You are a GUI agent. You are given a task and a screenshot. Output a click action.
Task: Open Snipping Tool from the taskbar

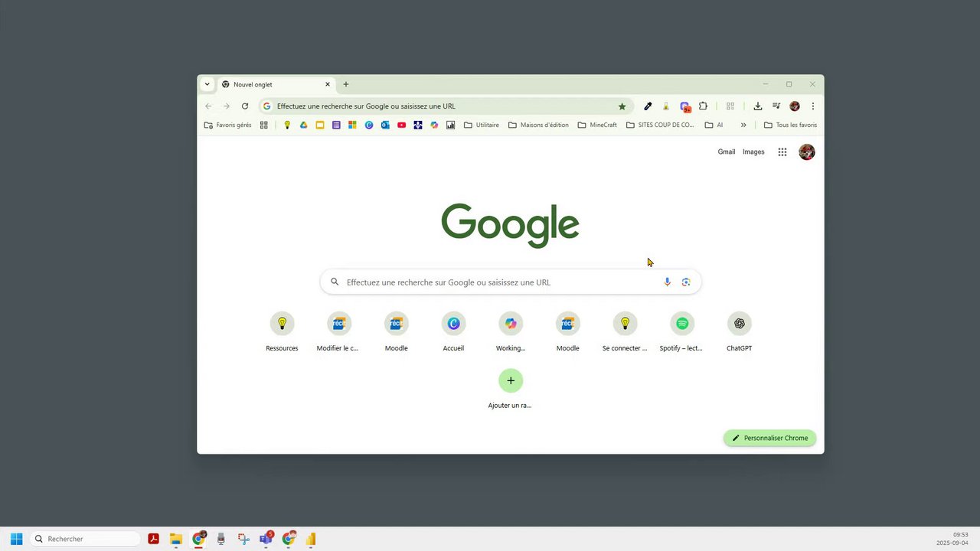coord(243,539)
